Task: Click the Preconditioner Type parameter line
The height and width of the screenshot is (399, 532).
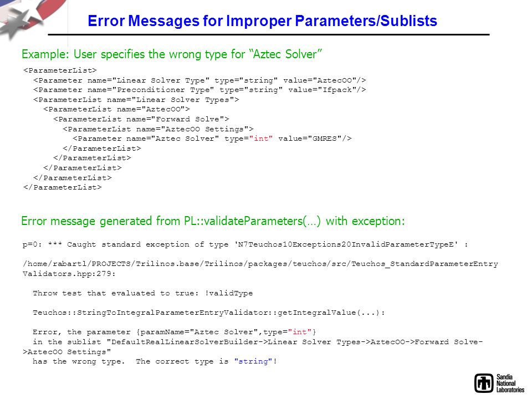Action: click(199, 90)
